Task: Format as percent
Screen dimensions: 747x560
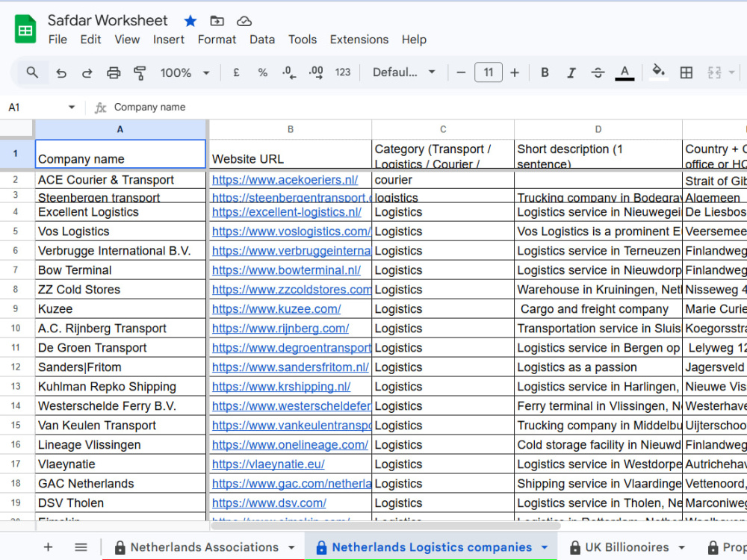Action: (x=262, y=72)
